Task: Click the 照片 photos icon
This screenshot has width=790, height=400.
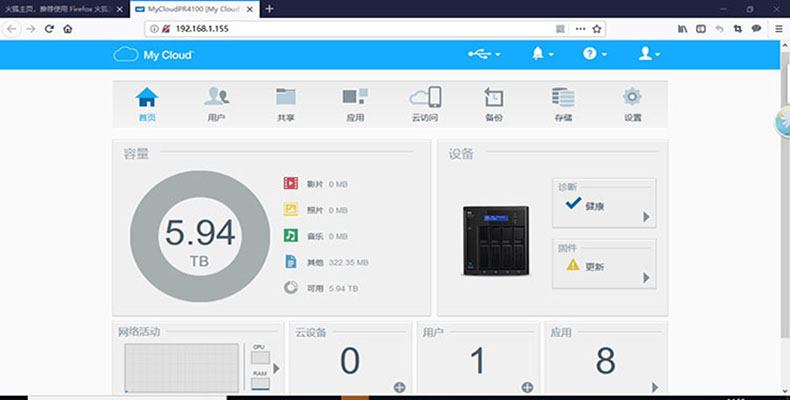Action: click(291, 209)
